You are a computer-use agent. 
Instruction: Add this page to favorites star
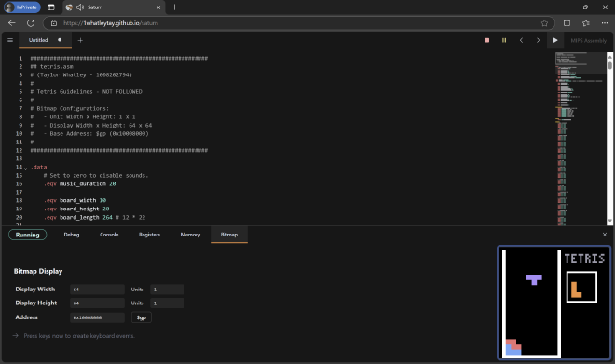tap(544, 23)
